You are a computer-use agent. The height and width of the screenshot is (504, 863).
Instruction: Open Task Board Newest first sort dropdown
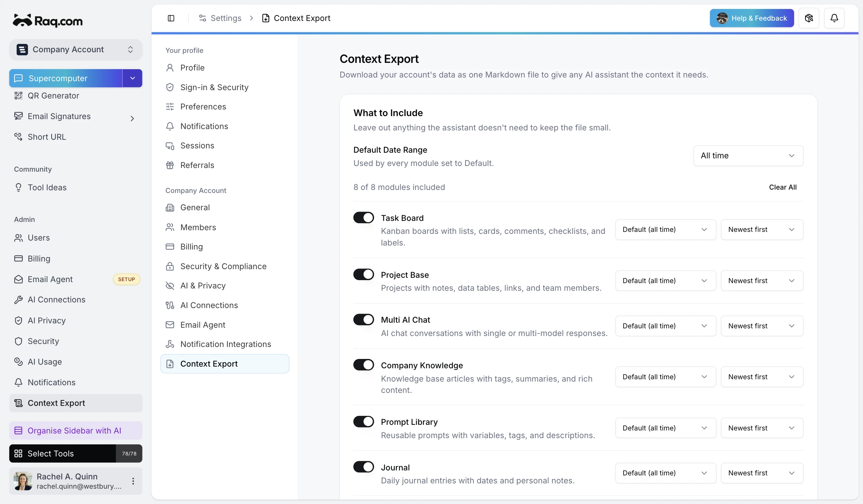point(762,230)
